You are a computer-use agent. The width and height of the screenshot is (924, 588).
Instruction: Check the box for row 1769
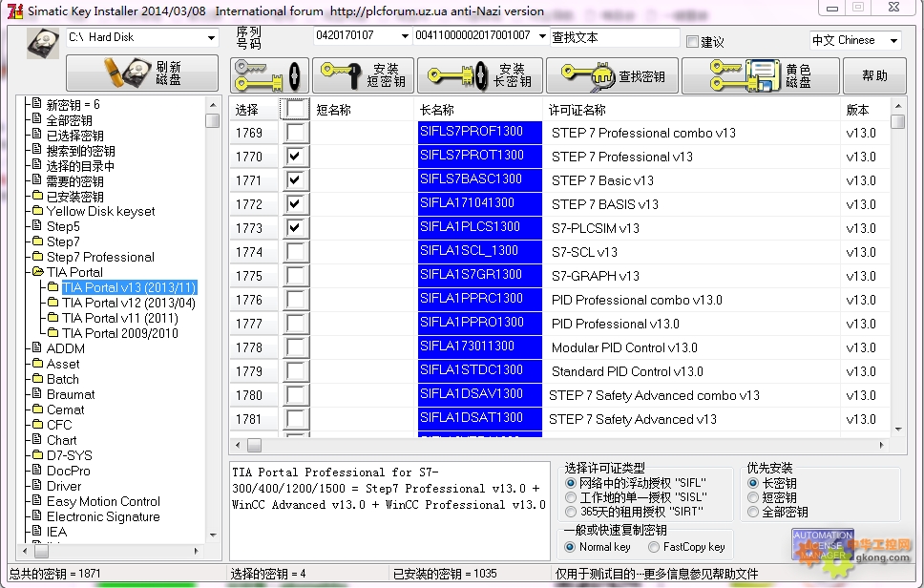pos(295,133)
